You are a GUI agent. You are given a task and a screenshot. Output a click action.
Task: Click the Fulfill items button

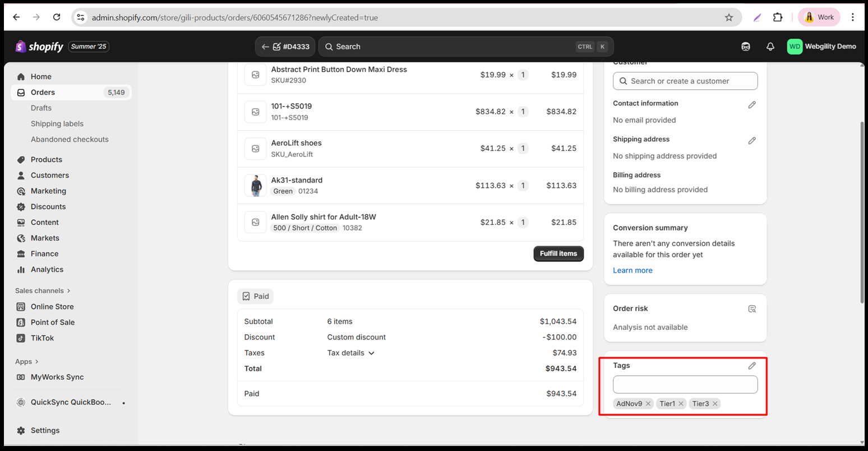[558, 254]
